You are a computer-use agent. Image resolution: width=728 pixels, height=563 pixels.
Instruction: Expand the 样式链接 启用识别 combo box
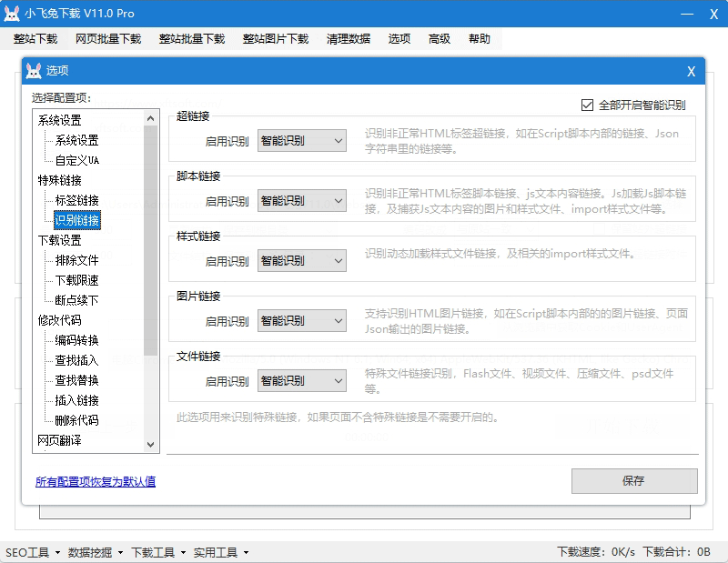point(301,261)
